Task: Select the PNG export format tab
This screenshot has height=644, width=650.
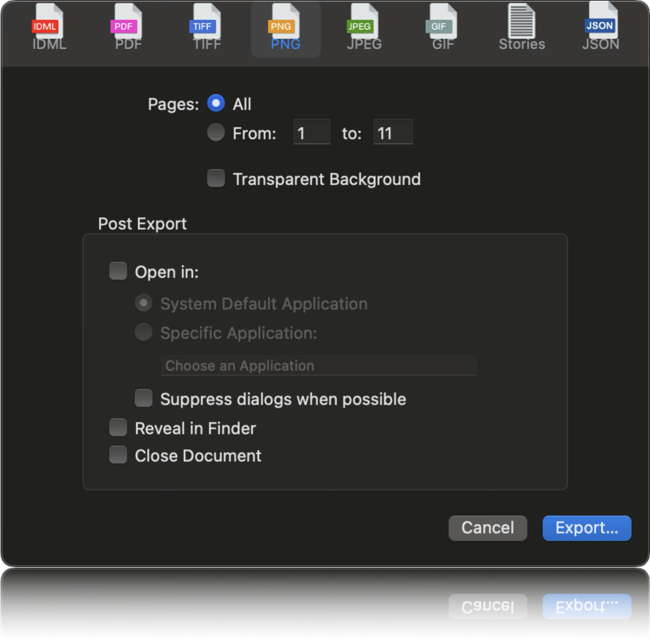Action: coord(285,29)
